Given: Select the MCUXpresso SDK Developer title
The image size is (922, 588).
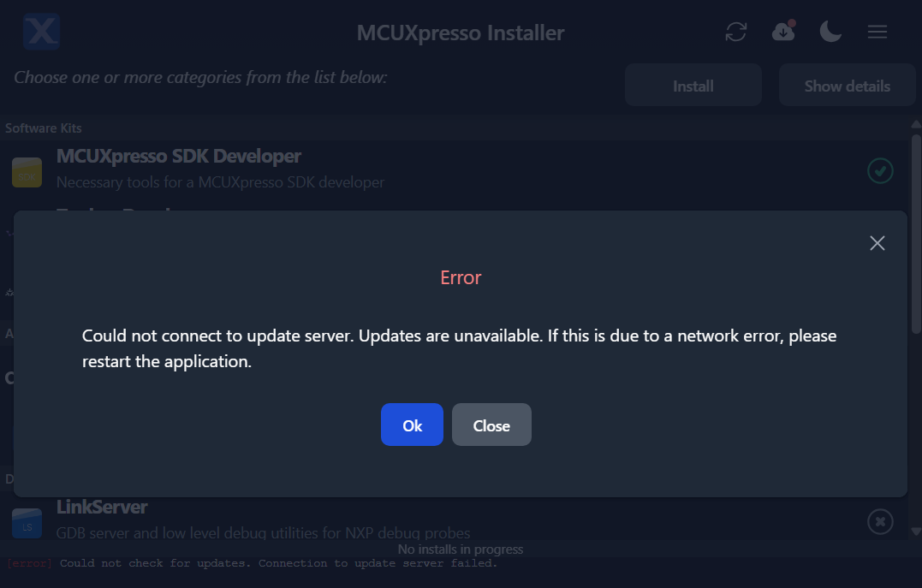Looking at the screenshot, I should click(179, 157).
